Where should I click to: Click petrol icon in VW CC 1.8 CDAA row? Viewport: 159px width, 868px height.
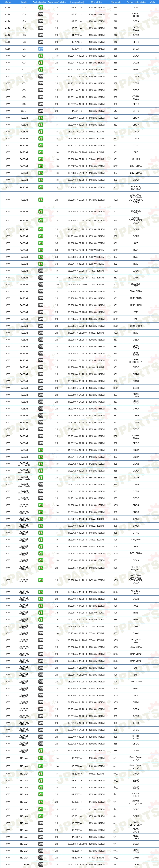point(41,56)
